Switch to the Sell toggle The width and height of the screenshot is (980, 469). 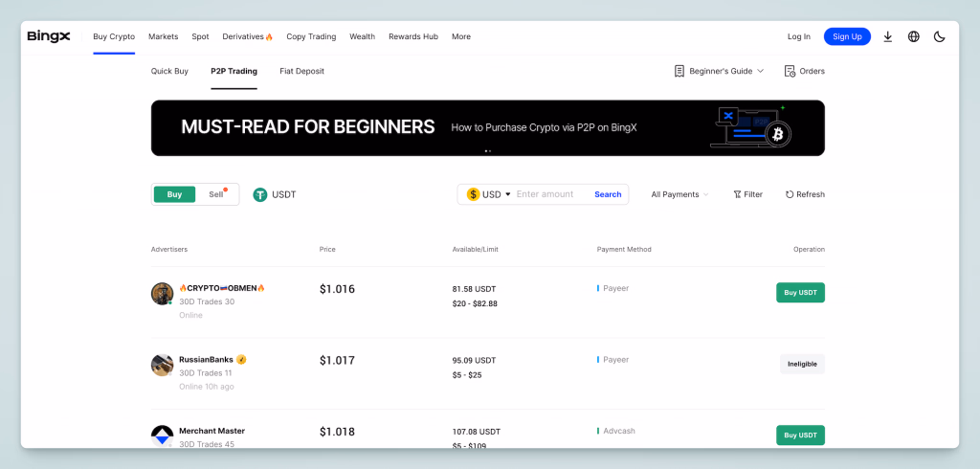pos(217,194)
